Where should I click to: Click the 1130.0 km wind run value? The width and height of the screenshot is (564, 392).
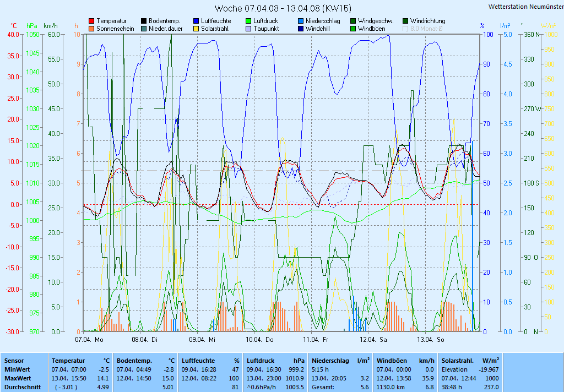392,388
